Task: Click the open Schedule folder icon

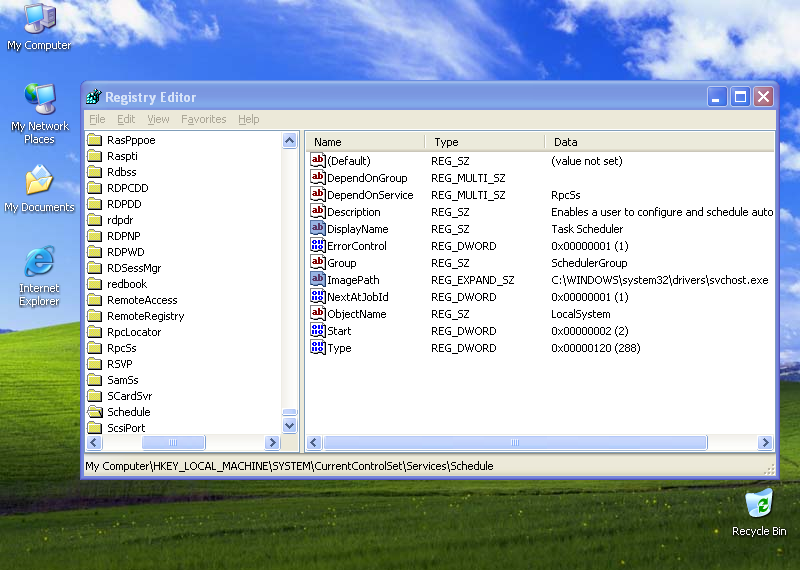Action: (x=95, y=412)
